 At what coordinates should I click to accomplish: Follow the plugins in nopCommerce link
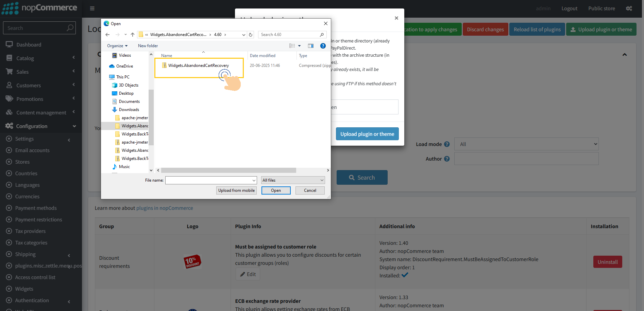click(x=165, y=208)
